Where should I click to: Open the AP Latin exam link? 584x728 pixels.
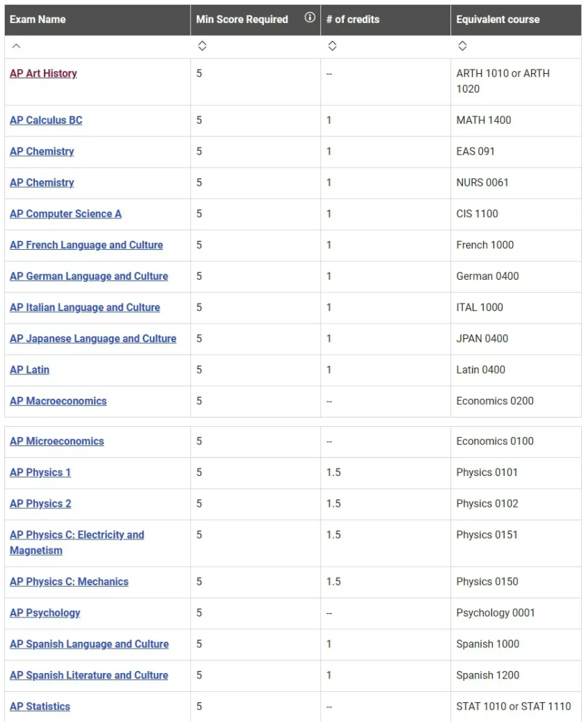(x=29, y=370)
